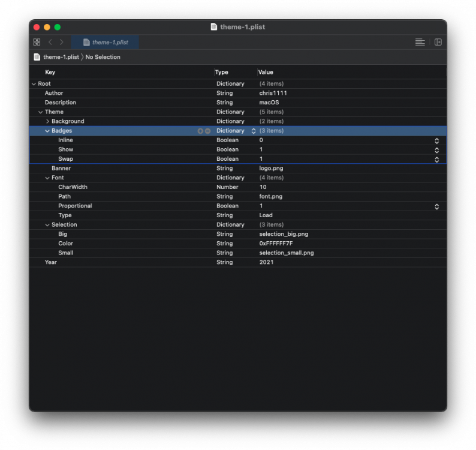
Task: Select the theme-1.plist tab
Action: [x=106, y=42]
